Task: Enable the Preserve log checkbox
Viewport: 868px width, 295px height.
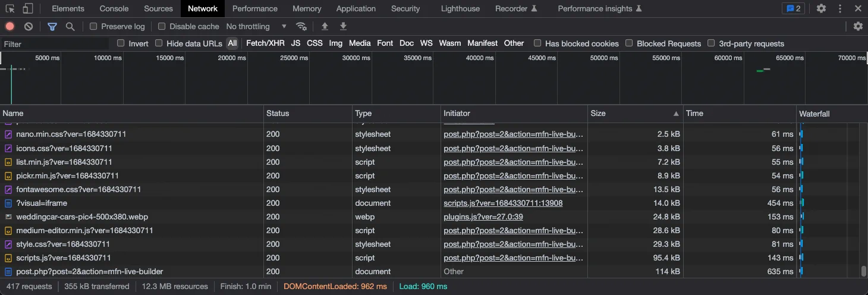Action: pyautogui.click(x=93, y=27)
